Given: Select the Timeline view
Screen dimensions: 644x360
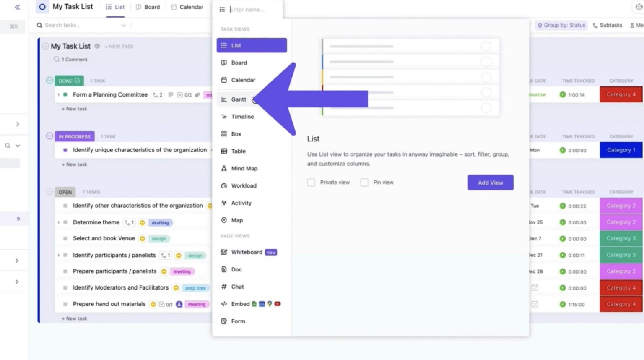Looking at the screenshot, I should [x=242, y=116].
